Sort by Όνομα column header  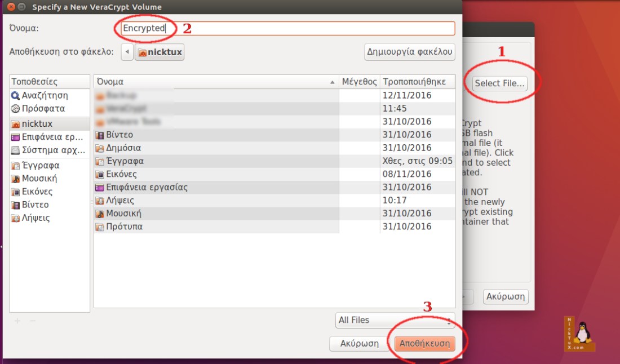(214, 82)
